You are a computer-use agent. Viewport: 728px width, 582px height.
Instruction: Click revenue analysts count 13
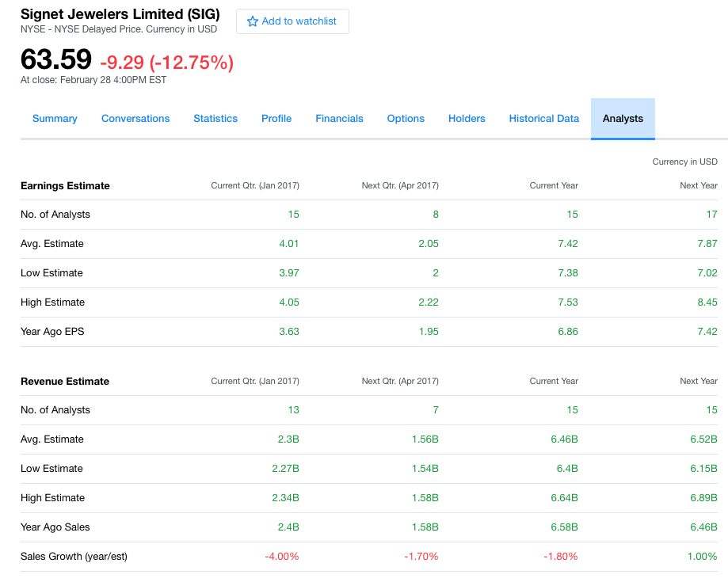(293, 410)
